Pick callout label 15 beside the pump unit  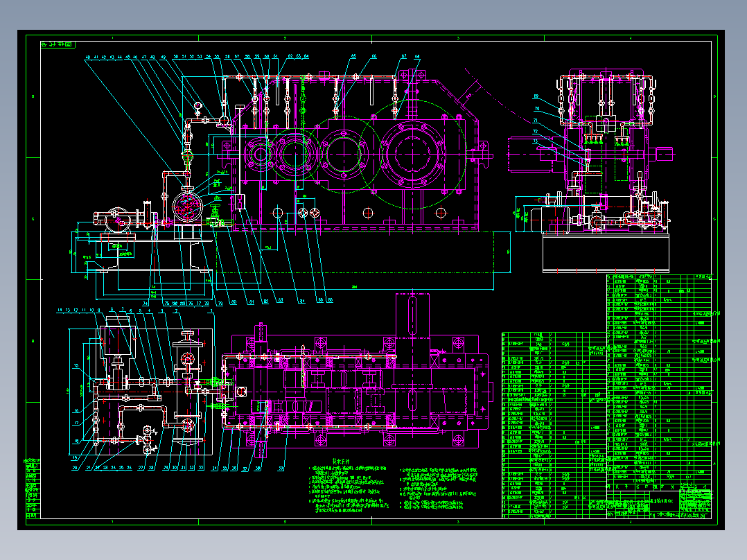pyautogui.click(x=76, y=366)
